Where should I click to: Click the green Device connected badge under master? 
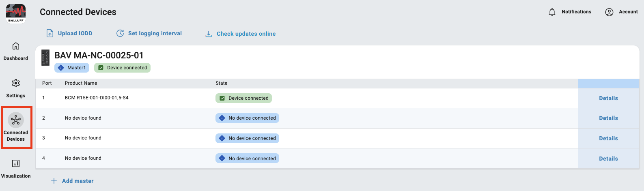click(x=122, y=68)
